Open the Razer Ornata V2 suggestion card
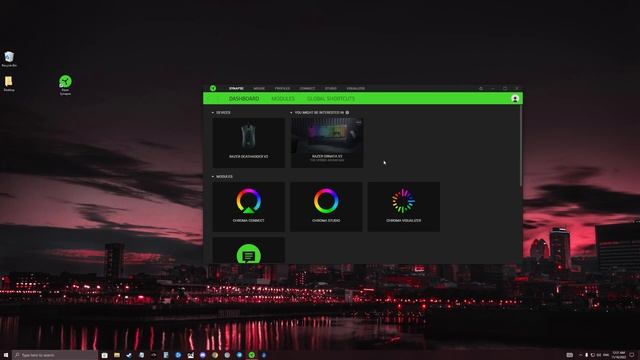Screen dimensions: 640x360 (327, 143)
